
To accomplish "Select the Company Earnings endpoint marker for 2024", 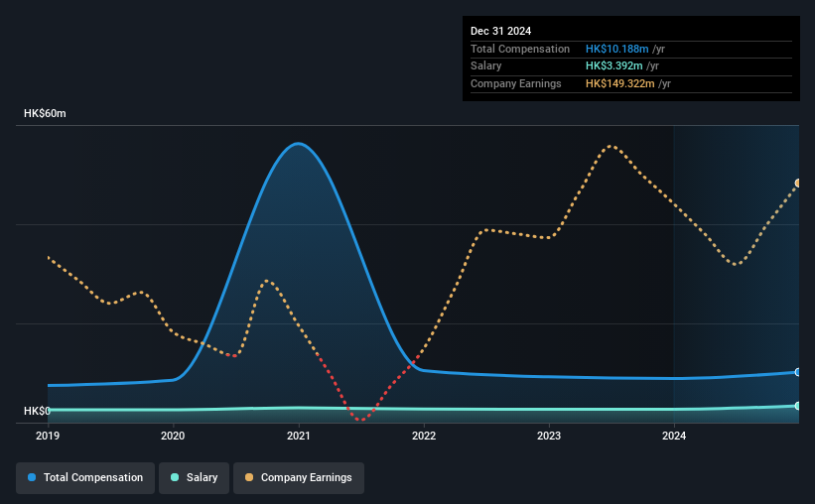I will click(798, 184).
